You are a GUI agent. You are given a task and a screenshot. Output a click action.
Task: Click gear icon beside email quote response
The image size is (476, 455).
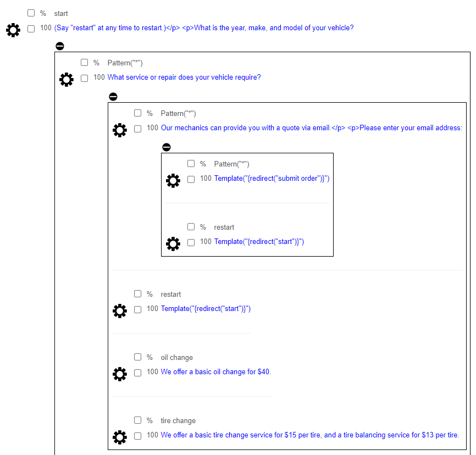[120, 130]
